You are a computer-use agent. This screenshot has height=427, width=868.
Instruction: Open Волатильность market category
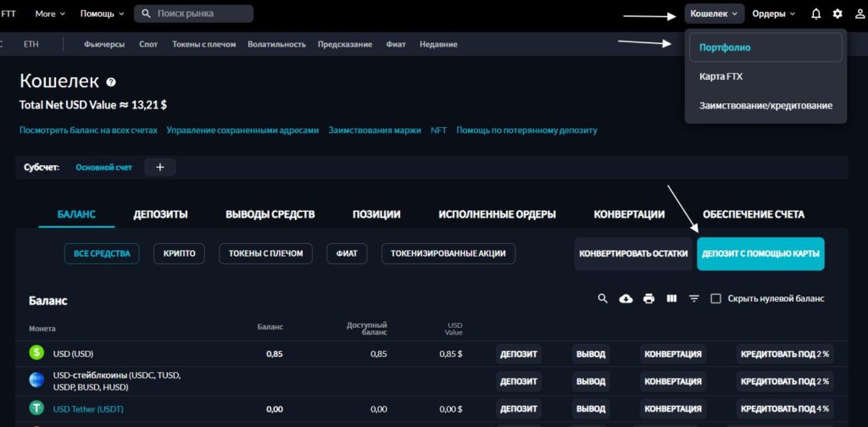click(x=277, y=44)
